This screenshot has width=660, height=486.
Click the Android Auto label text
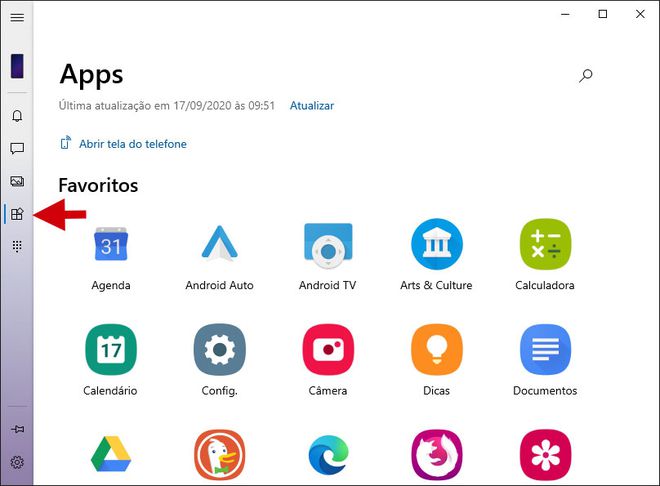pyautogui.click(x=219, y=285)
